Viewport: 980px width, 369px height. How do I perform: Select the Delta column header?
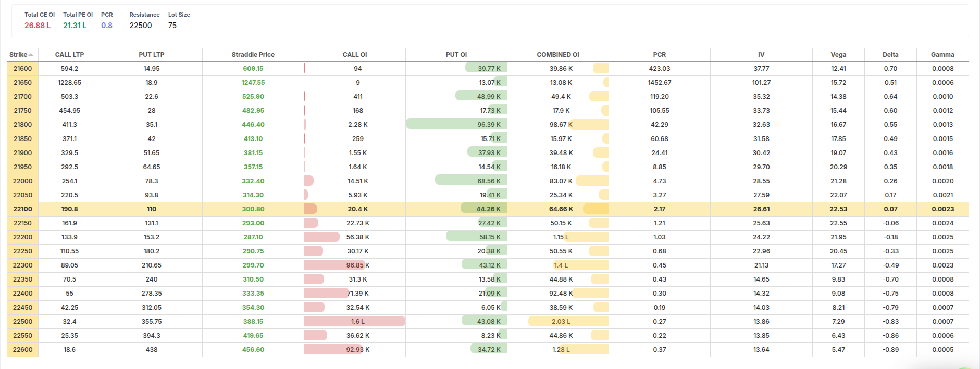(890, 55)
